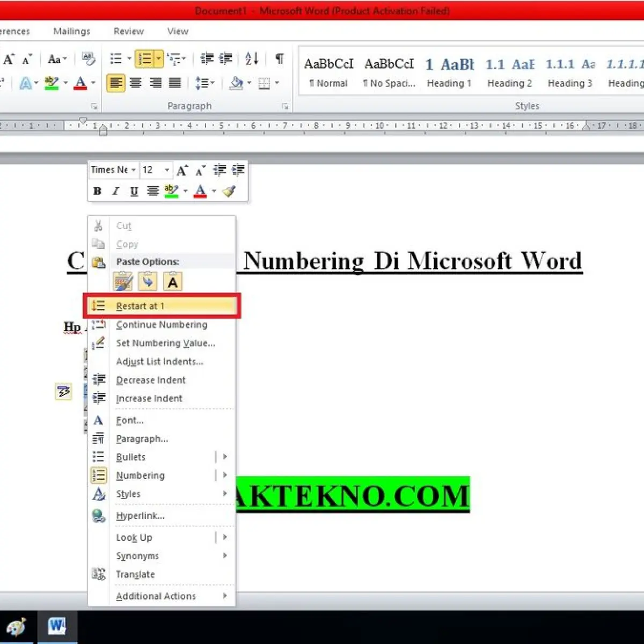Select Hyperlink... in context menu
The width and height of the screenshot is (644, 644).
coord(162,516)
